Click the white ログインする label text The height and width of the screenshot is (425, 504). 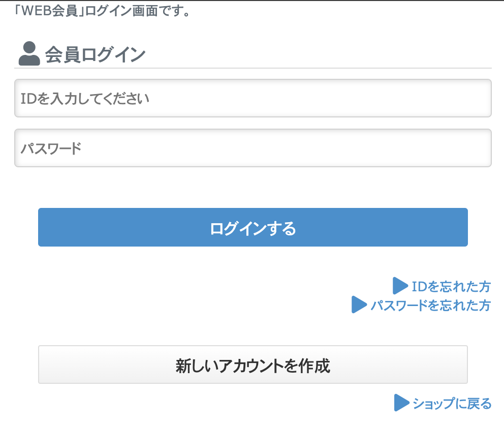coord(253,228)
